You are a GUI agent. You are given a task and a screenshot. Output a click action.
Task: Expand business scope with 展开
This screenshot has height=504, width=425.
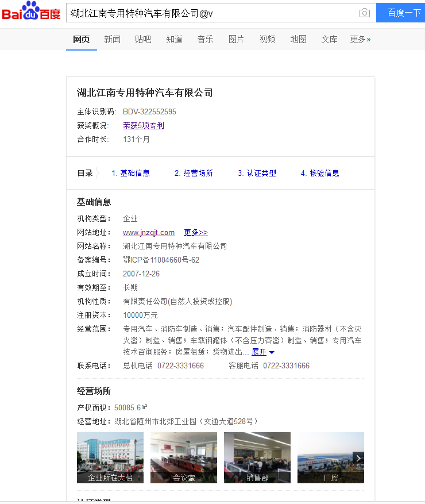tap(262, 352)
